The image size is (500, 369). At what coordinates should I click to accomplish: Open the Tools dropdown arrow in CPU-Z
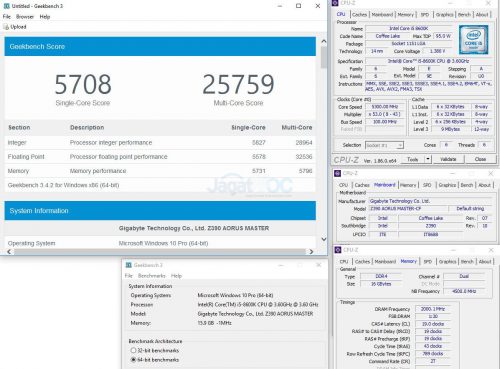pyautogui.click(x=428, y=159)
